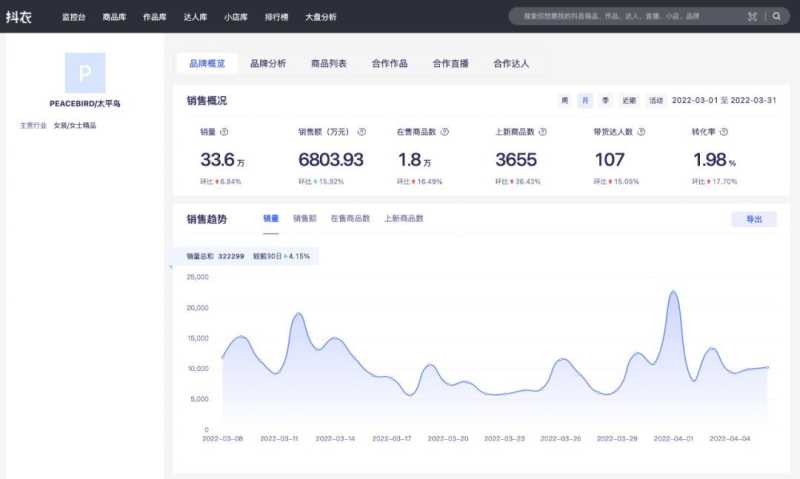The height and width of the screenshot is (479, 800).
Task: Click the 销售趋势 section heading
Action: pyautogui.click(x=207, y=219)
